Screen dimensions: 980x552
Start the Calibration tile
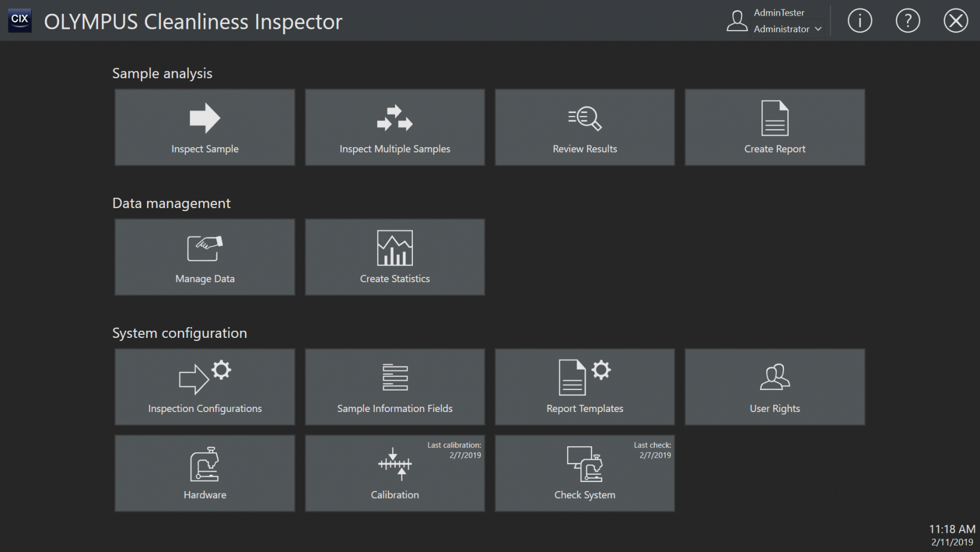[394, 473]
